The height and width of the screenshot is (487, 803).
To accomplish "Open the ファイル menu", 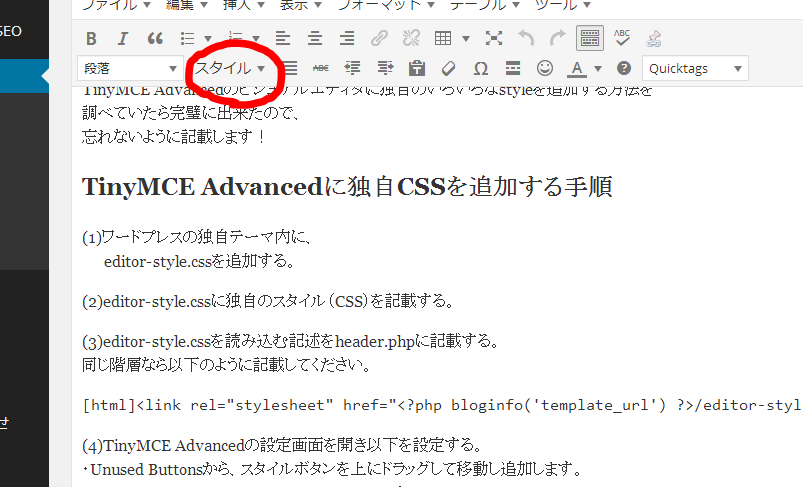I will [116, 5].
